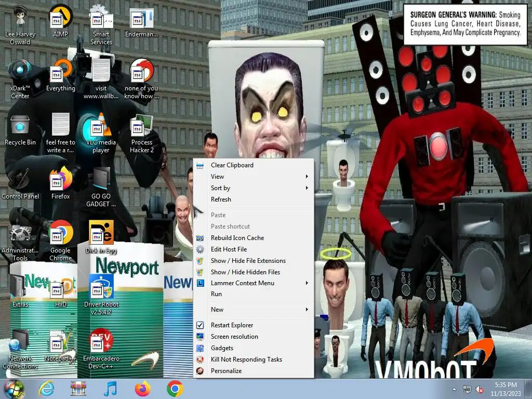Launch AIMP from the desktop
Screen dimensions: 532x399
coord(60,21)
